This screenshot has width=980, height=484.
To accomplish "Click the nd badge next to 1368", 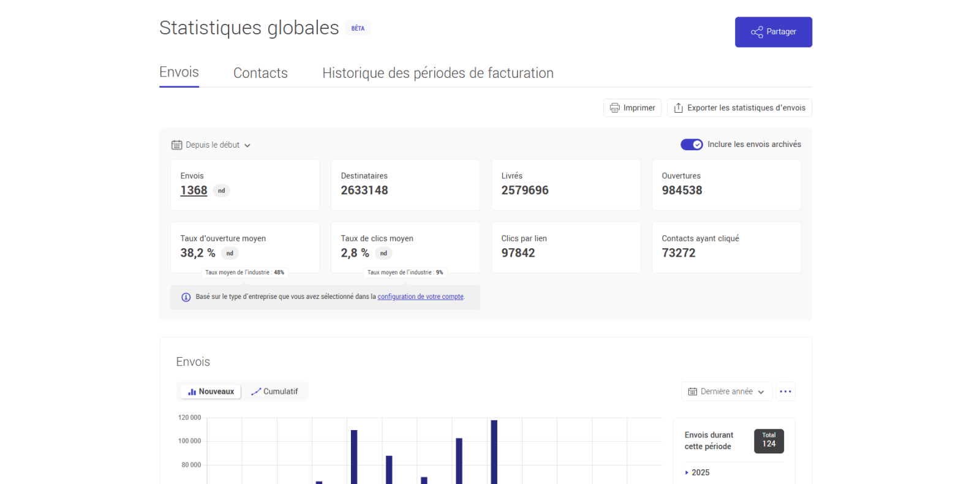I will (x=222, y=191).
